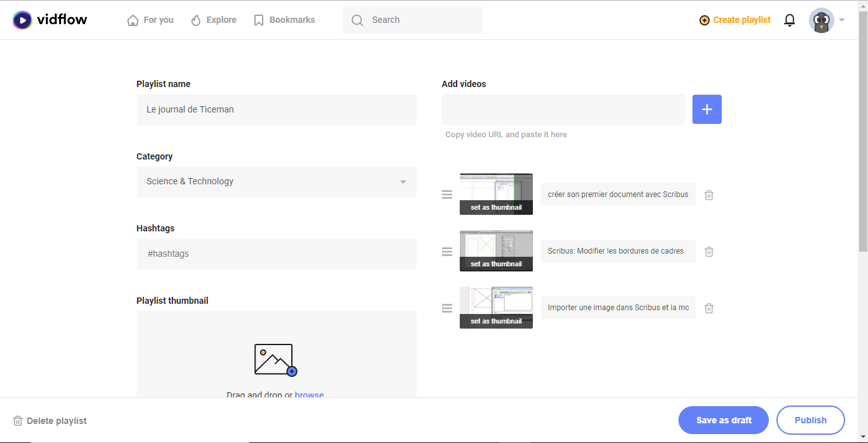The image size is (868, 443).
Task: Click the Home icon beside For you
Action: click(x=133, y=20)
